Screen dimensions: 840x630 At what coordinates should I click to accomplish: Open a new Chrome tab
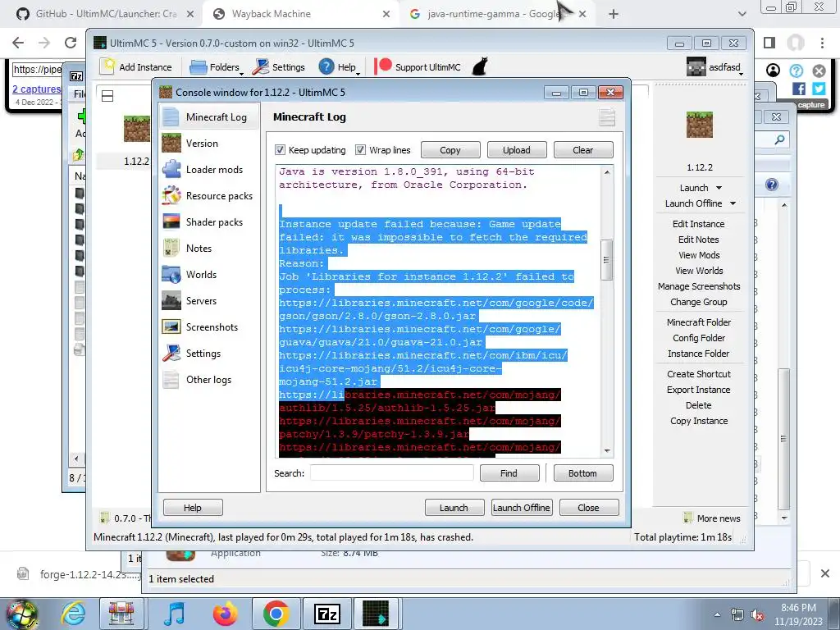click(x=614, y=14)
